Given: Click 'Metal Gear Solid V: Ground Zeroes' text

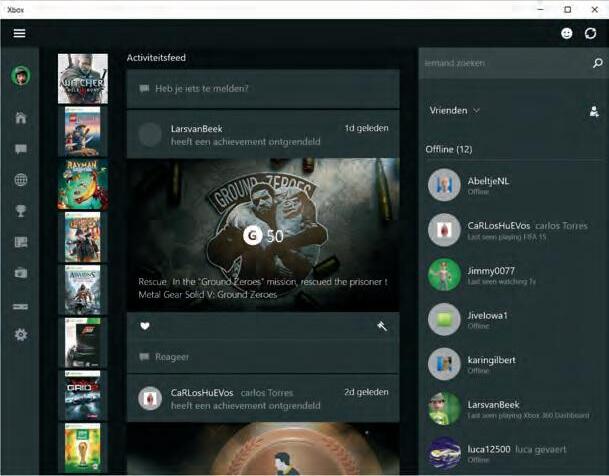Looking at the screenshot, I should [x=208, y=295].
